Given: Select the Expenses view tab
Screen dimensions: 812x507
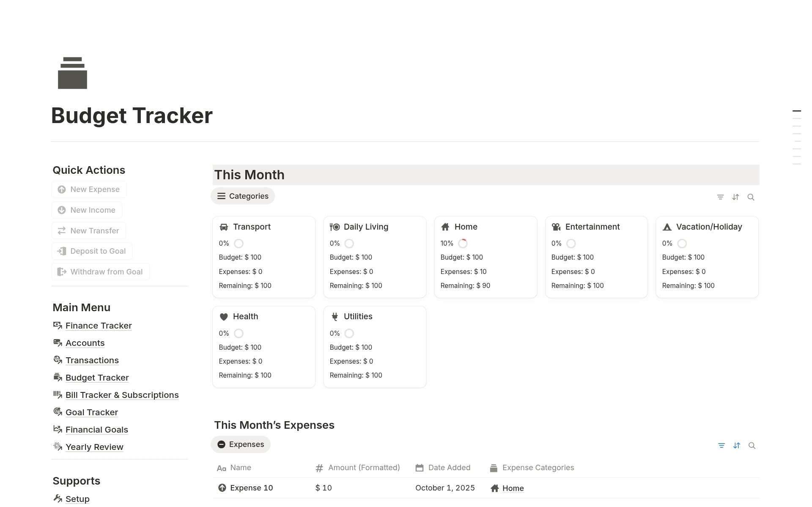Looking at the screenshot, I should click(x=241, y=444).
